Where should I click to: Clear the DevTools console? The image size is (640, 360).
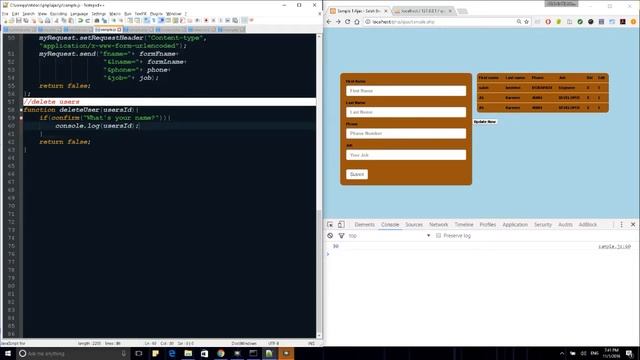330,236
